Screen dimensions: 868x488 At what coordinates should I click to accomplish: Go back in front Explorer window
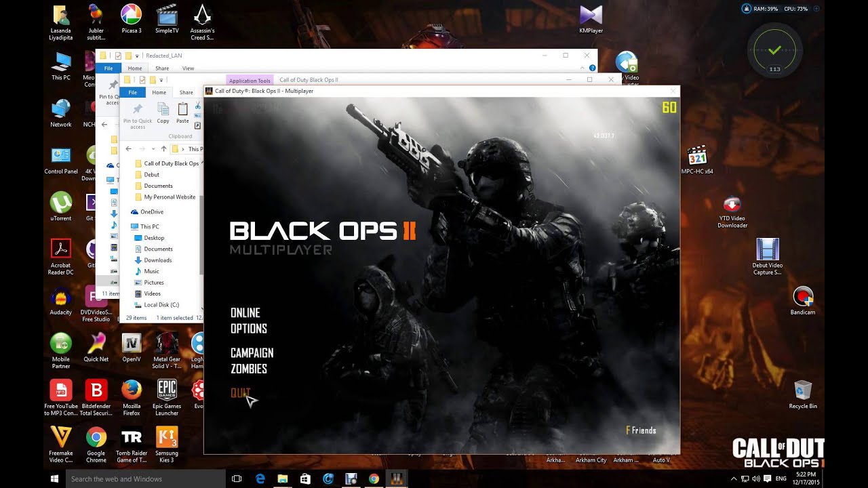pyautogui.click(x=129, y=148)
